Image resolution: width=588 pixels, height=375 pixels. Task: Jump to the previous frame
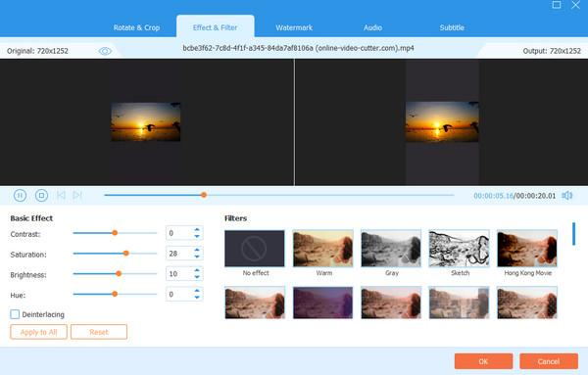(x=61, y=195)
